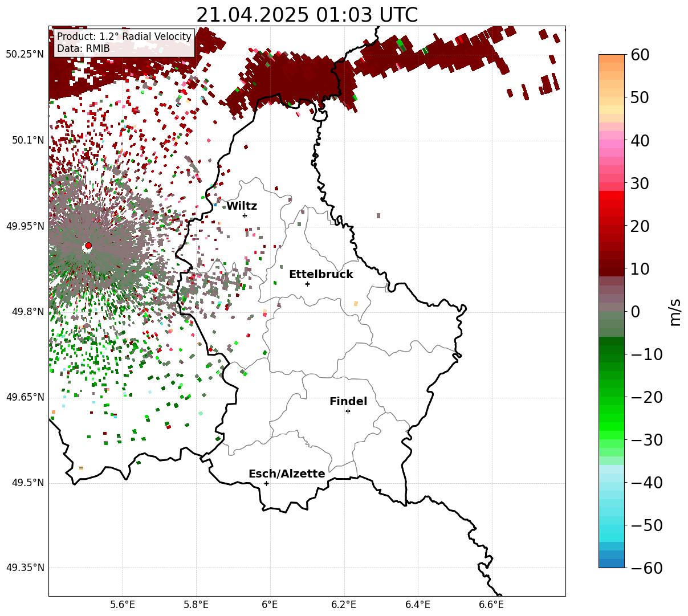Click the colorbar tick label −30
The width and height of the screenshot is (688, 616).
click(x=646, y=439)
